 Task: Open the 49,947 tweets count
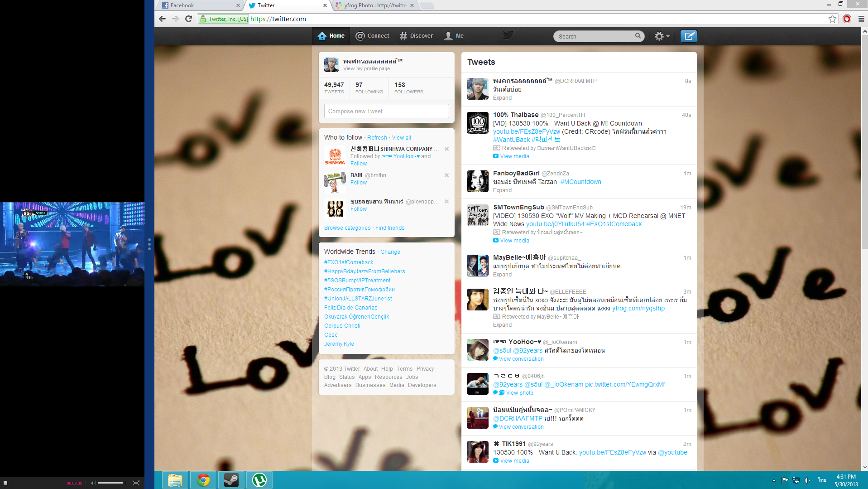334,88
